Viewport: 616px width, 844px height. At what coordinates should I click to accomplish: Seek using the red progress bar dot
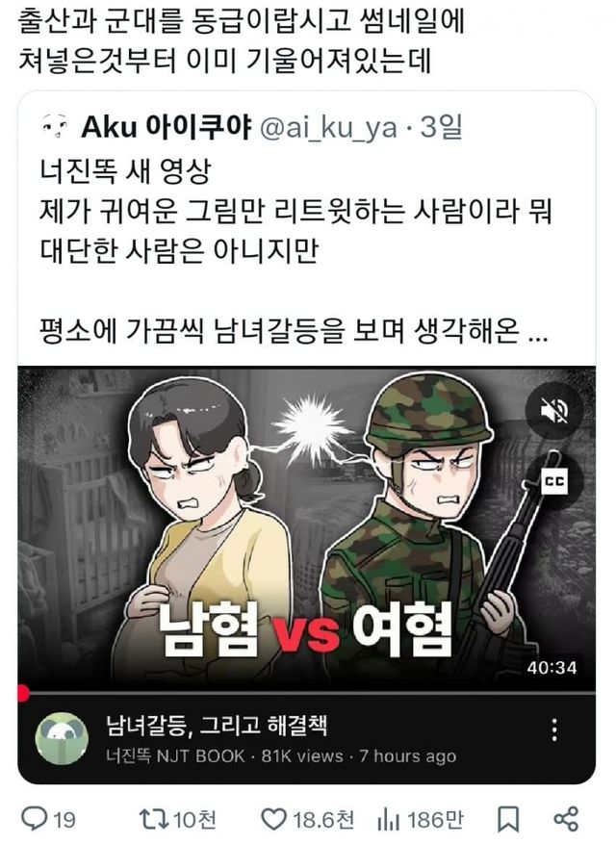click(22, 693)
